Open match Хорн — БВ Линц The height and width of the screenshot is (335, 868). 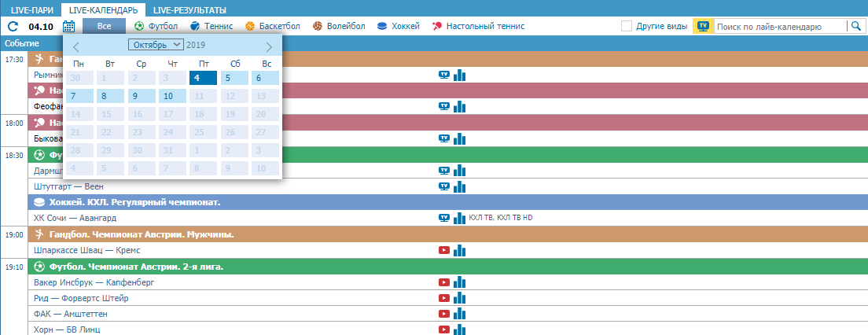67,330
